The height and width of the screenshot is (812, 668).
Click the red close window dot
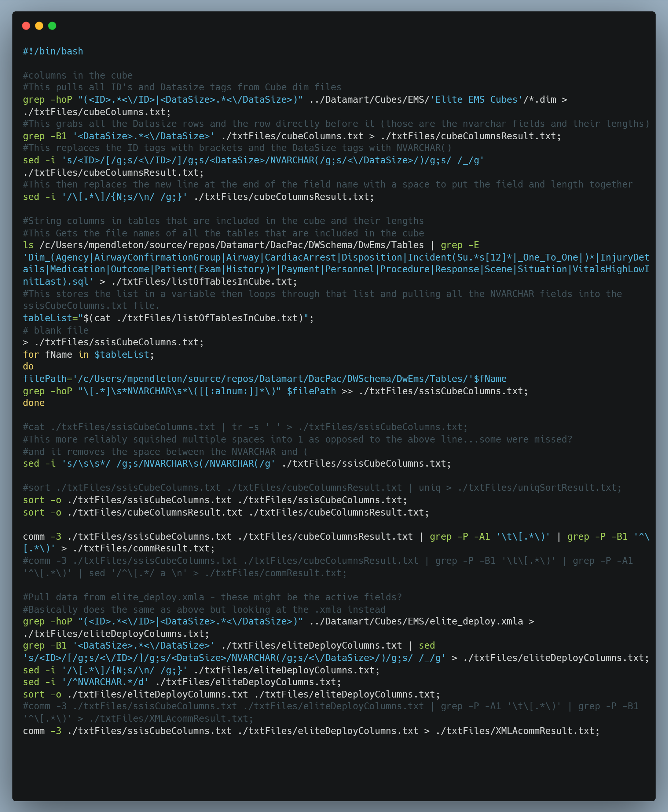(x=25, y=25)
